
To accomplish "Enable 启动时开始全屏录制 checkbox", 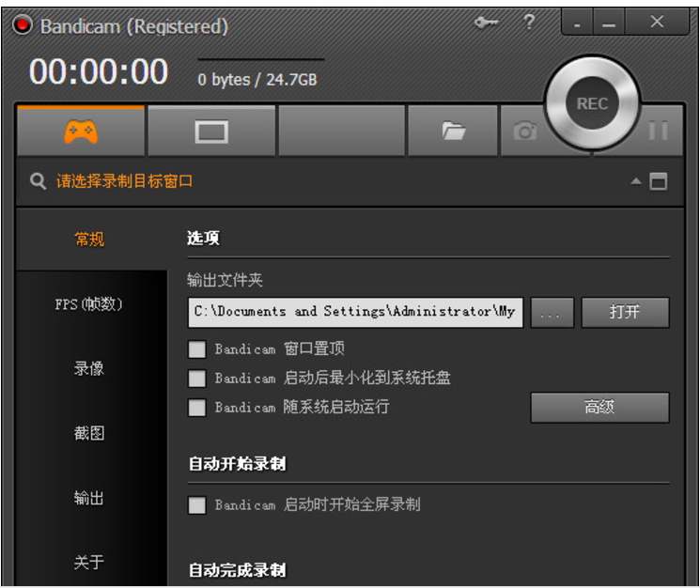I will [x=197, y=505].
